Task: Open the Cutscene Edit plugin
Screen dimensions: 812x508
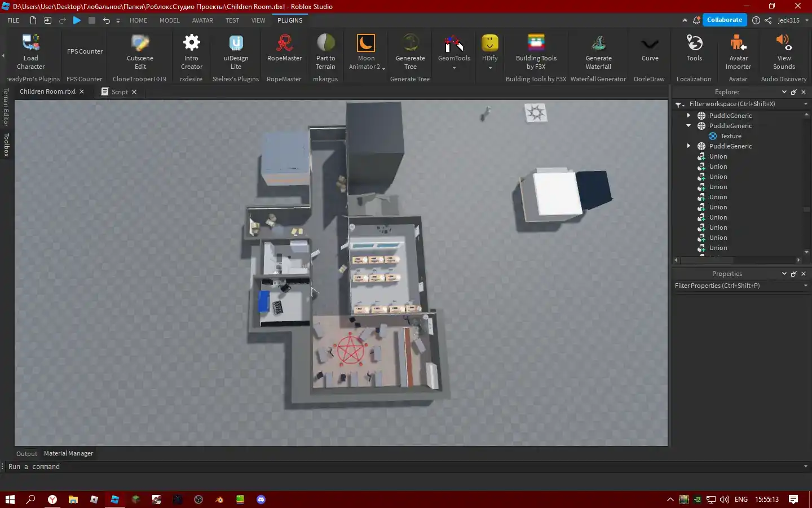Action: coord(140,52)
